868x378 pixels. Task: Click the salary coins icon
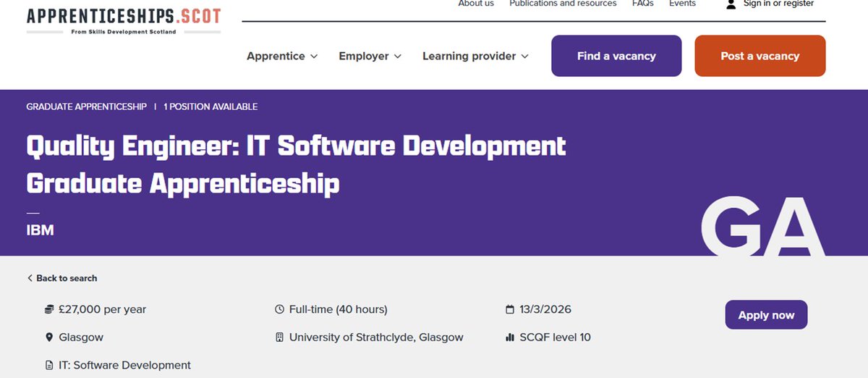click(x=49, y=309)
